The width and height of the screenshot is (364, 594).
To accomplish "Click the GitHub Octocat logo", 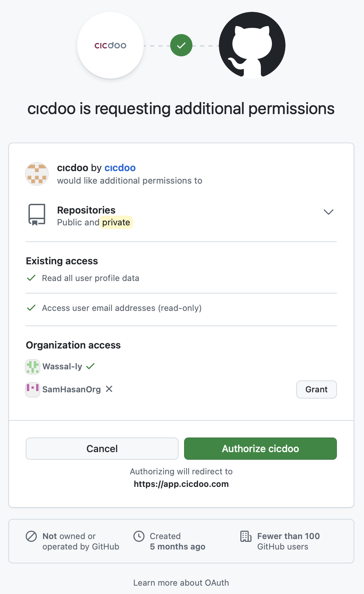I will pyautogui.click(x=252, y=45).
